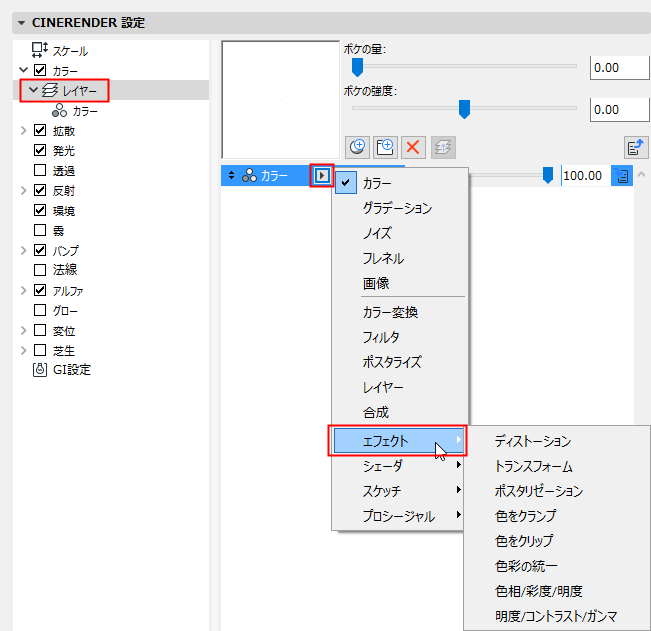Click the スケール scale icon
The width and height of the screenshot is (651, 631).
[40, 50]
